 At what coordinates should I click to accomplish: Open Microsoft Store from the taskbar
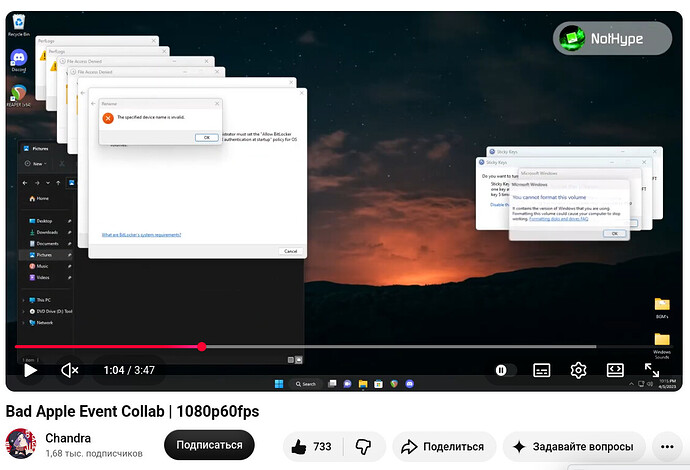coord(378,384)
